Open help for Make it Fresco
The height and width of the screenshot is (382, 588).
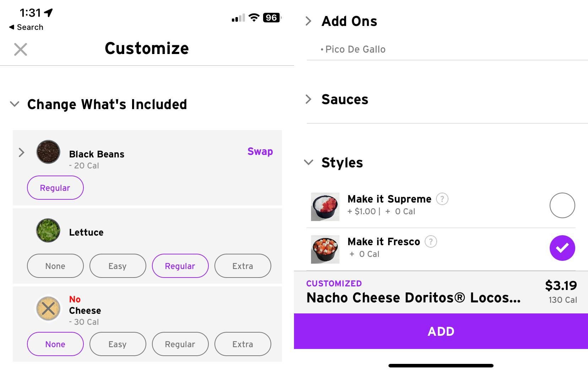click(x=431, y=242)
